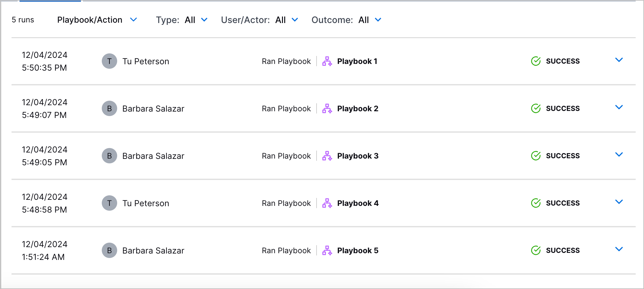Click the SUCCESS status text for Playbook 2
The height and width of the screenshot is (289, 644).
tap(563, 108)
